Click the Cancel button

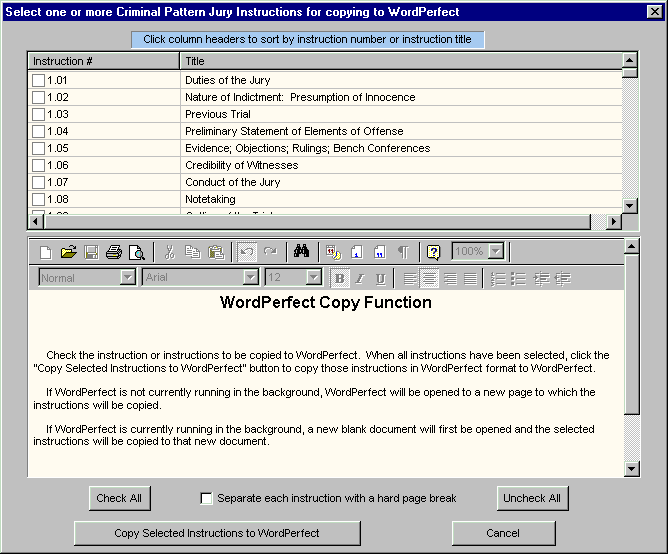click(503, 533)
